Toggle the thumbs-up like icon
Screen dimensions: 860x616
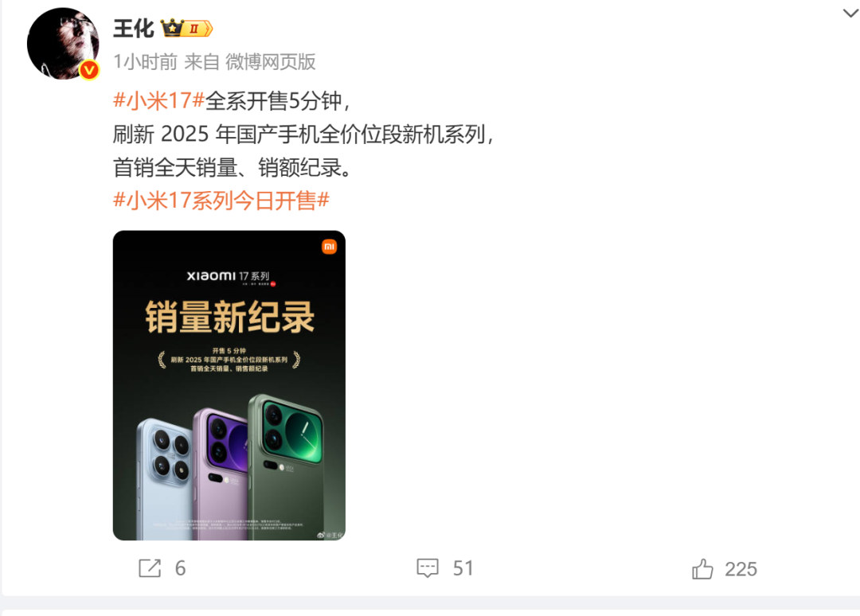coord(702,569)
